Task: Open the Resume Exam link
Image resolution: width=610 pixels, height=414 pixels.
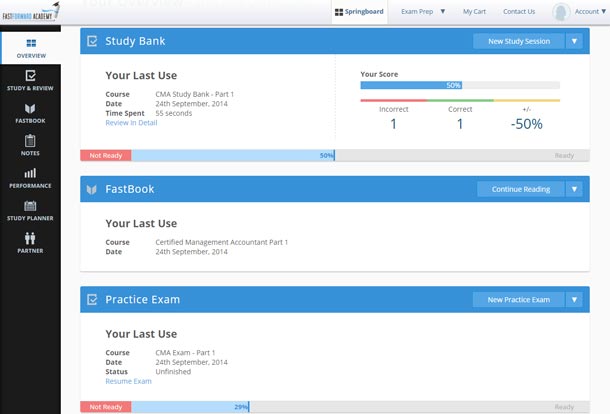Action: tap(128, 381)
